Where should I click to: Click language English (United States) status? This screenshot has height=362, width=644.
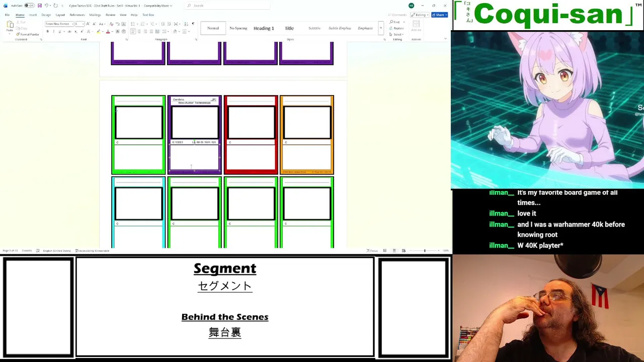click(57, 250)
